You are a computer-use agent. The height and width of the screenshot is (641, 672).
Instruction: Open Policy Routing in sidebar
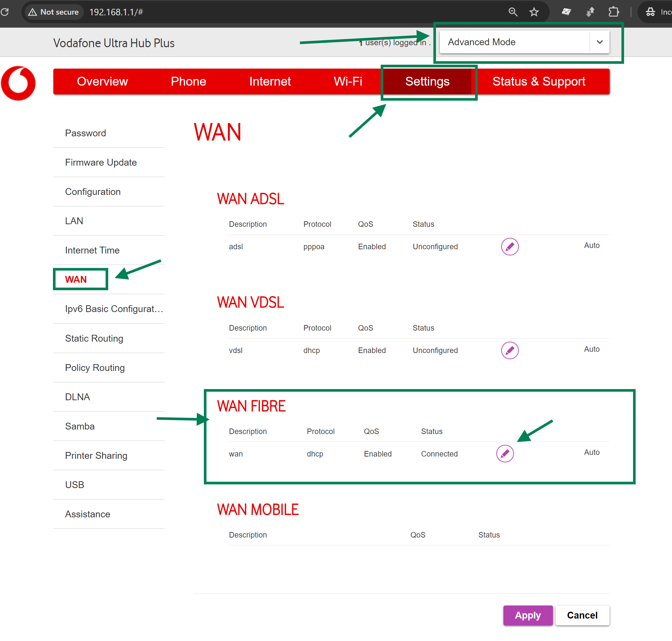[109, 368]
